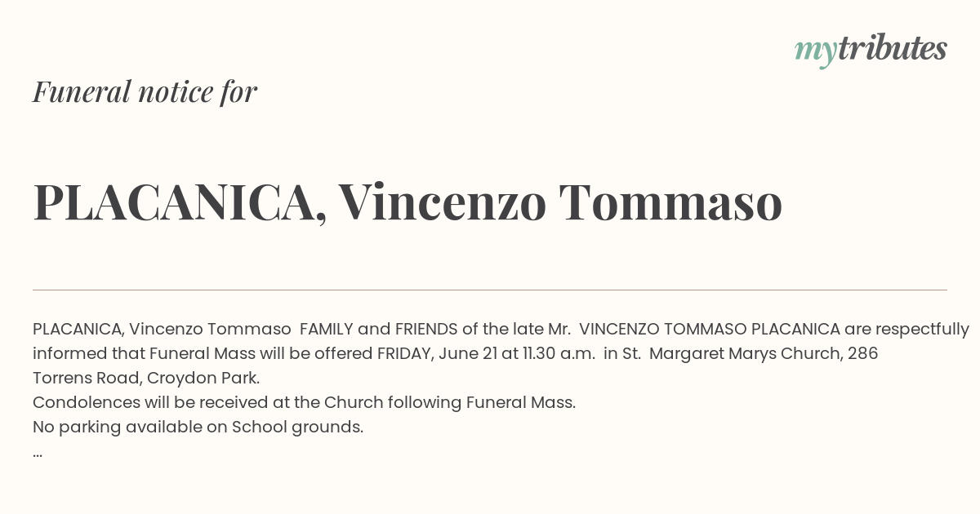
Task: Click the "informed that Funeral Mass will be offered" text
Action: (203, 353)
